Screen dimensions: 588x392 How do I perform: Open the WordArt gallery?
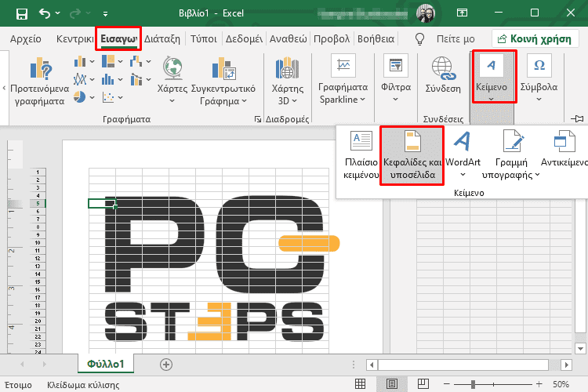pos(463,155)
